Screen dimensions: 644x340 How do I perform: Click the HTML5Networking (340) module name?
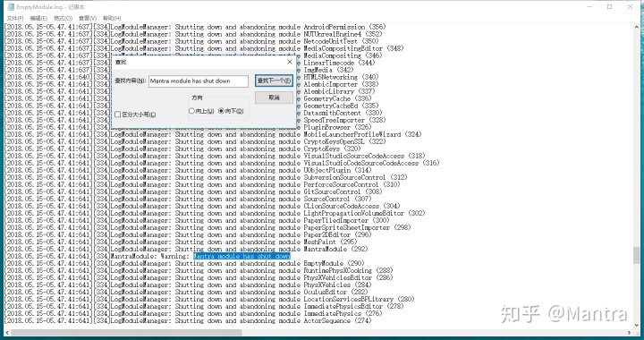pos(341,77)
